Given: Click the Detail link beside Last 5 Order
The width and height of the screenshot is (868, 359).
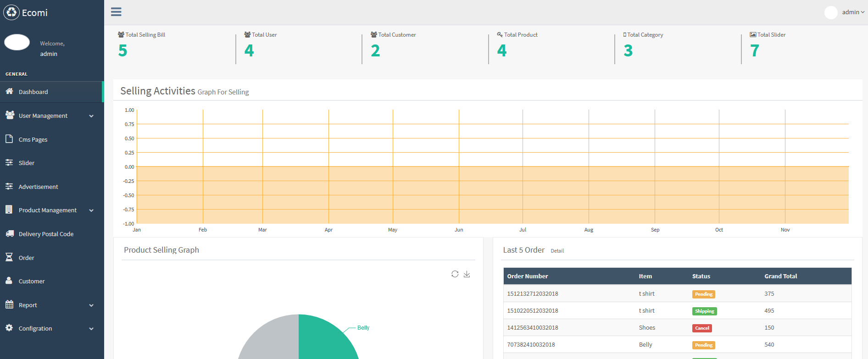Looking at the screenshot, I should [x=557, y=251].
